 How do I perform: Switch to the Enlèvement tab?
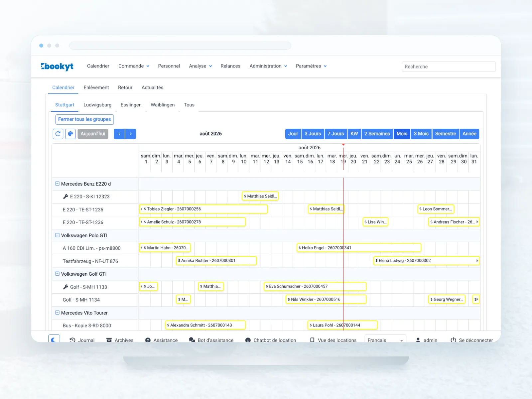96,87
